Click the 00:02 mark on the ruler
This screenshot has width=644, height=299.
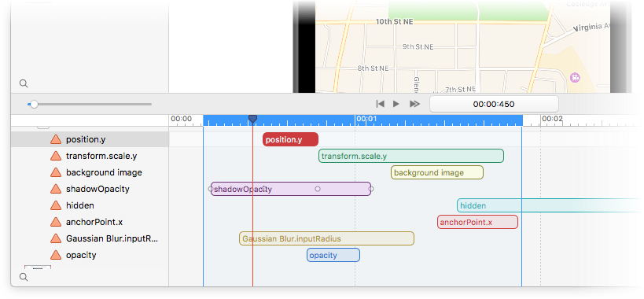pyautogui.click(x=552, y=119)
